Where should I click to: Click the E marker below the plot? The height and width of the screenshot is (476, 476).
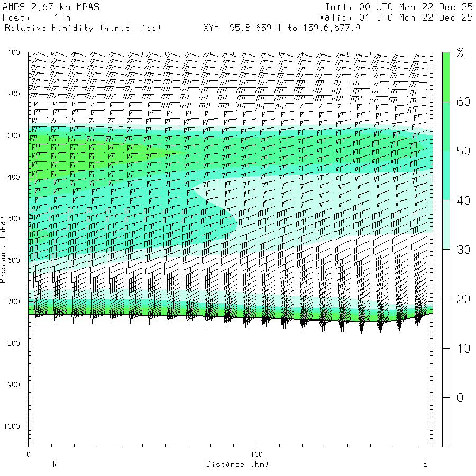coord(425,464)
